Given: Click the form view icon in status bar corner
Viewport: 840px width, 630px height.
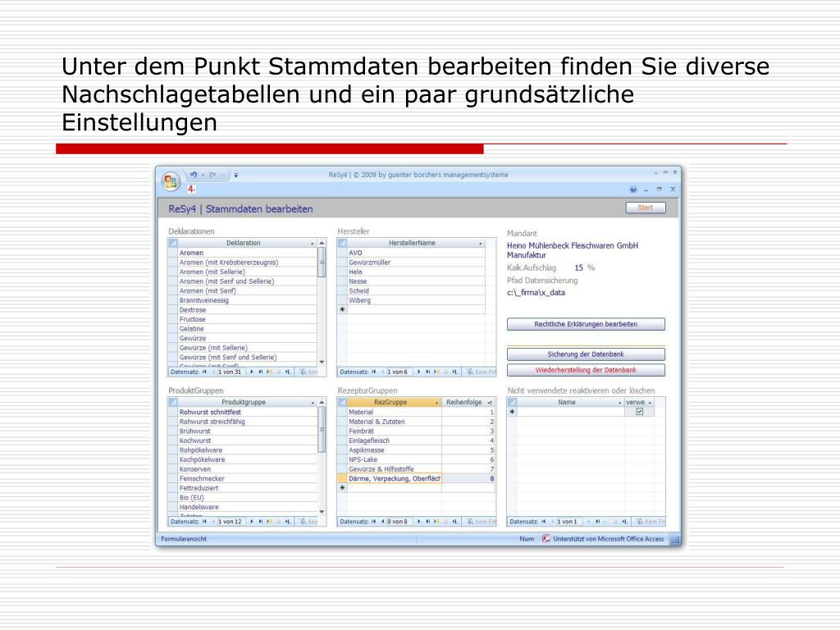Looking at the screenshot, I should (675, 540).
